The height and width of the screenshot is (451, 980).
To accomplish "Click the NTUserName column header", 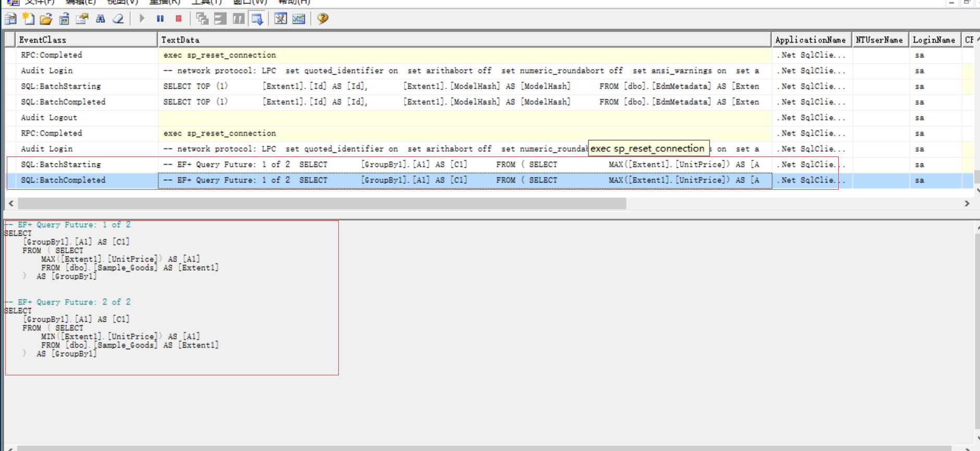I will pos(880,40).
